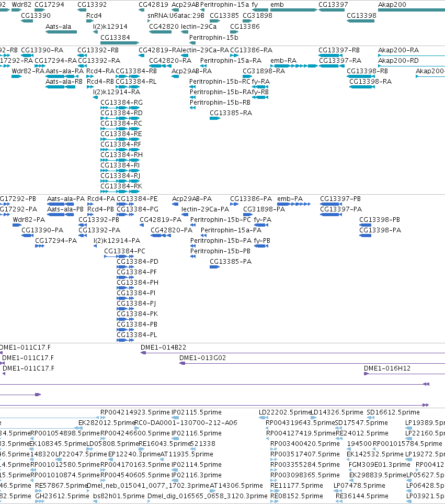
Task: Click the CG31898-RA transcript label
Action: click(x=264, y=71)
